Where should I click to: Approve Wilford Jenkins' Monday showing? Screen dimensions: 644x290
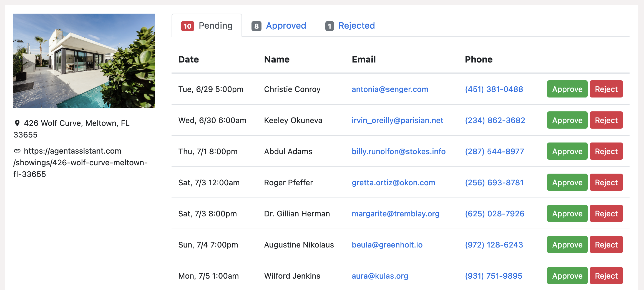point(567,276)
